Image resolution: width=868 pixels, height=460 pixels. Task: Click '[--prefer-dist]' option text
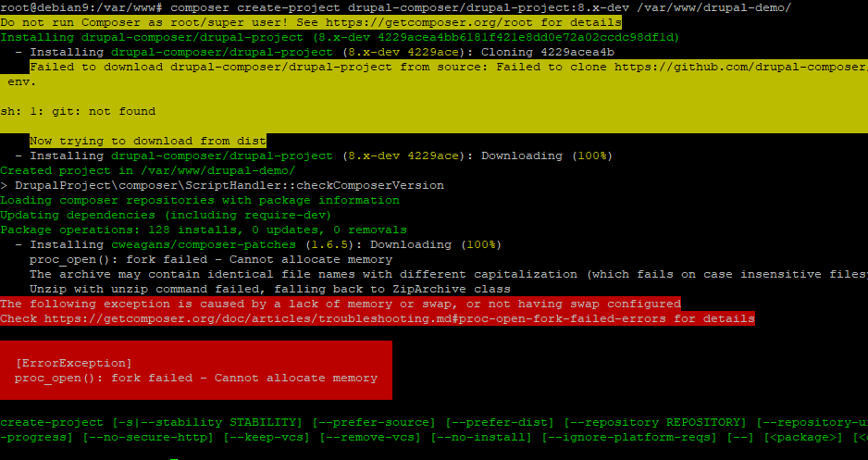(500, 422)
